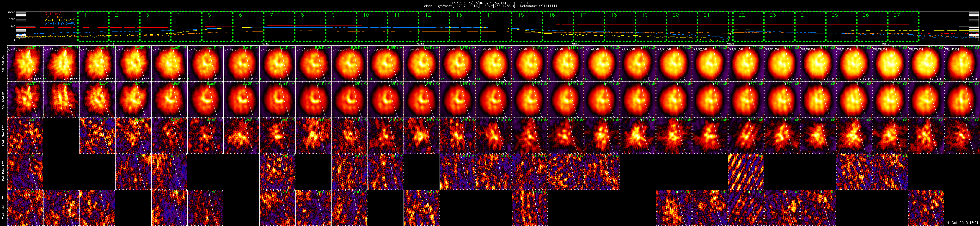This screenshot has height=226, width=980.
Task: Click the 07:50 time axis label
Action: click(266, 44)
